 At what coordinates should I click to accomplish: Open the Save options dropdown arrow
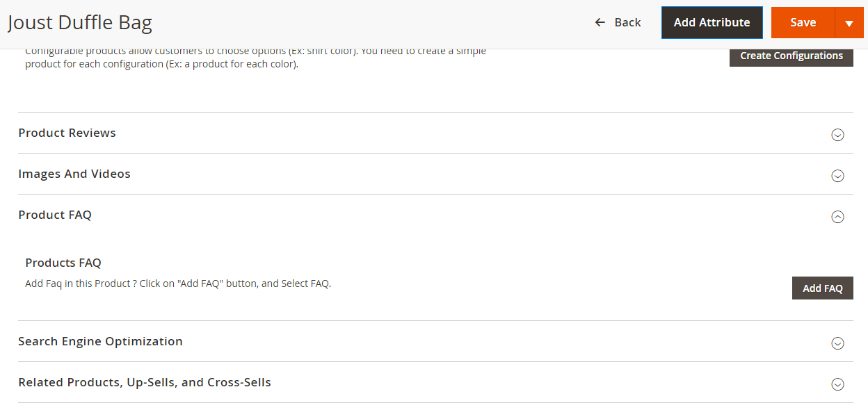coord(849,23)
